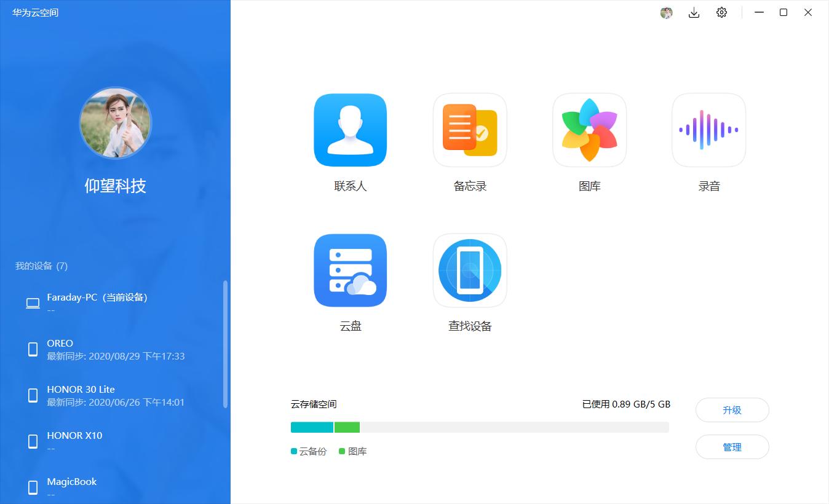Select the account name 仰望科技
829x504 pixels.
tap(115, 186)
